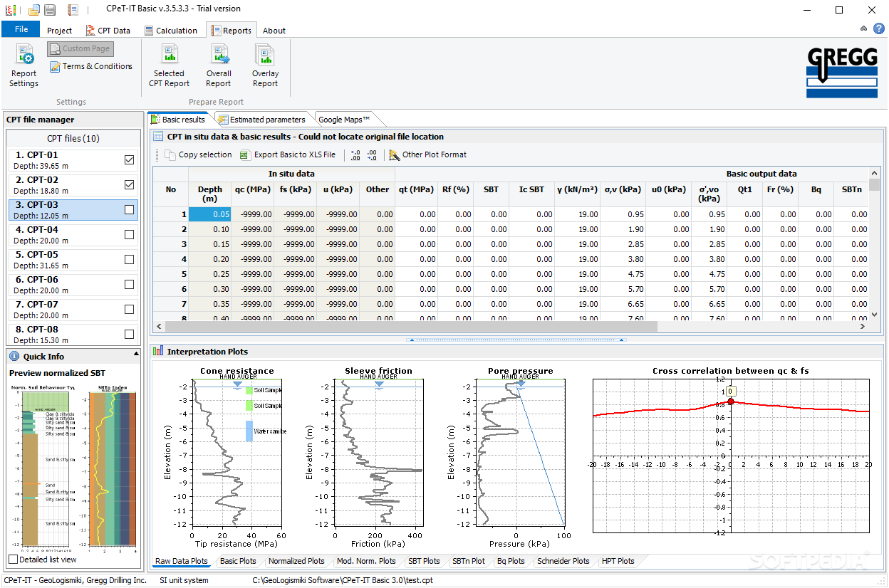Generate the Selected CPT Report

click(x=169, y=66)
